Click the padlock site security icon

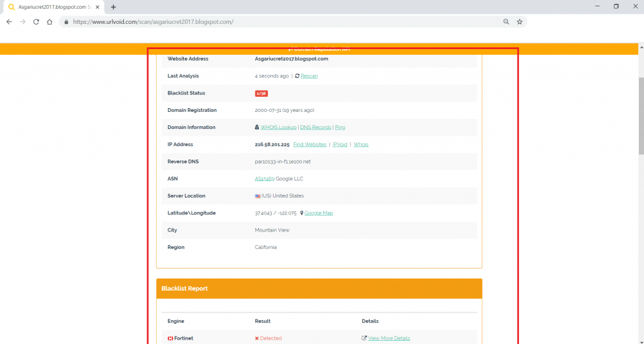point(66,22)
